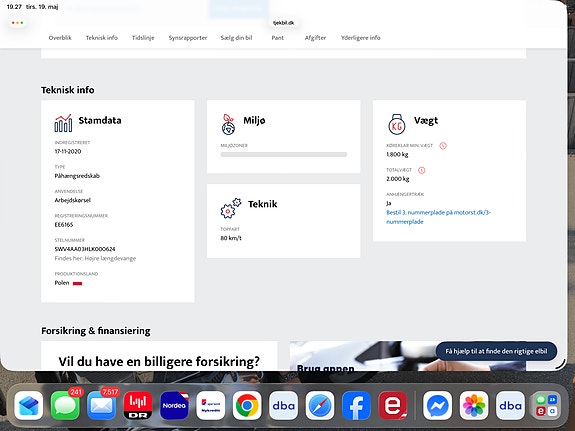Launch the Messenger app

point(437,405)
